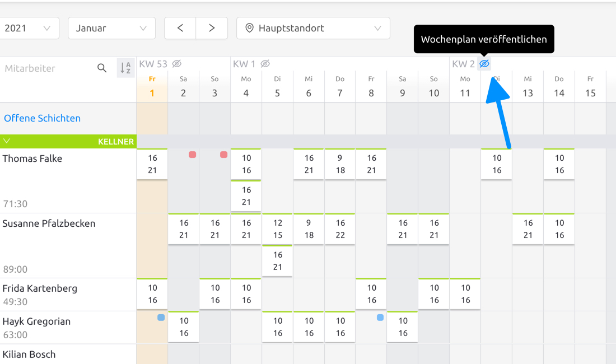Viewport: 616px width, 364px height.
Task: Click the previous period arrow
Action: (x=180, y=27)
